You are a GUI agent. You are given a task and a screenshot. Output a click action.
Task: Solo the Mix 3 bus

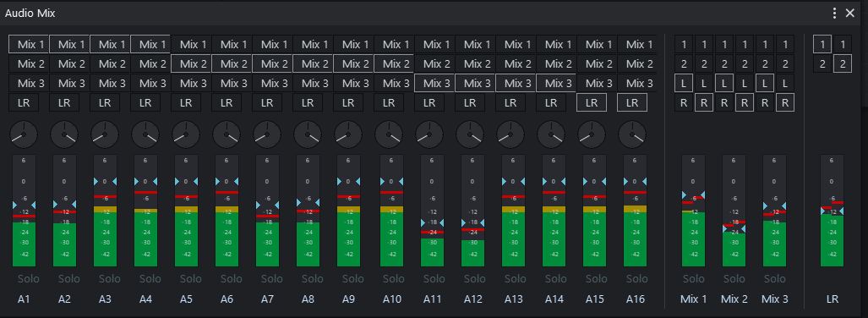[x=774, y=278]
